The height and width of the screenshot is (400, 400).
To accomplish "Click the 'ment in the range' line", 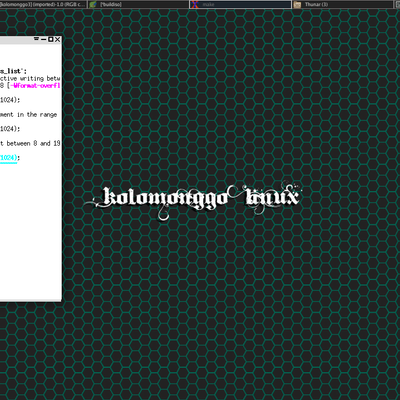I will 29,115.
